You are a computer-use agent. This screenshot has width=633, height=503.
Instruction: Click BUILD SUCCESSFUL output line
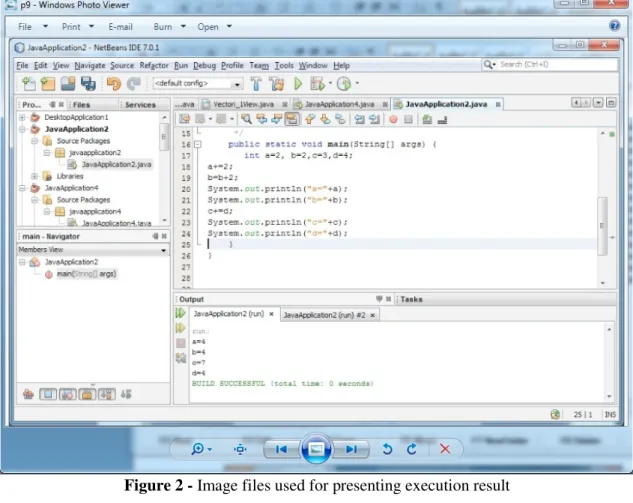pyautogui.click(x=283, y=384)
